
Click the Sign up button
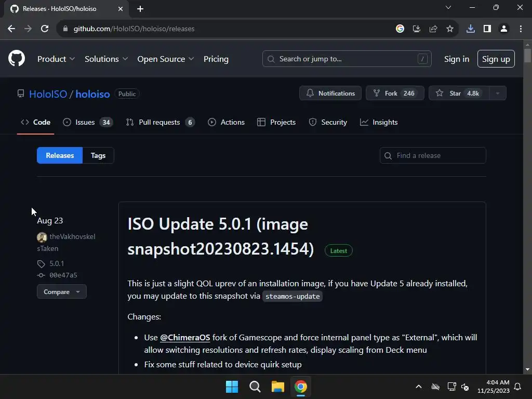(496, 59)
